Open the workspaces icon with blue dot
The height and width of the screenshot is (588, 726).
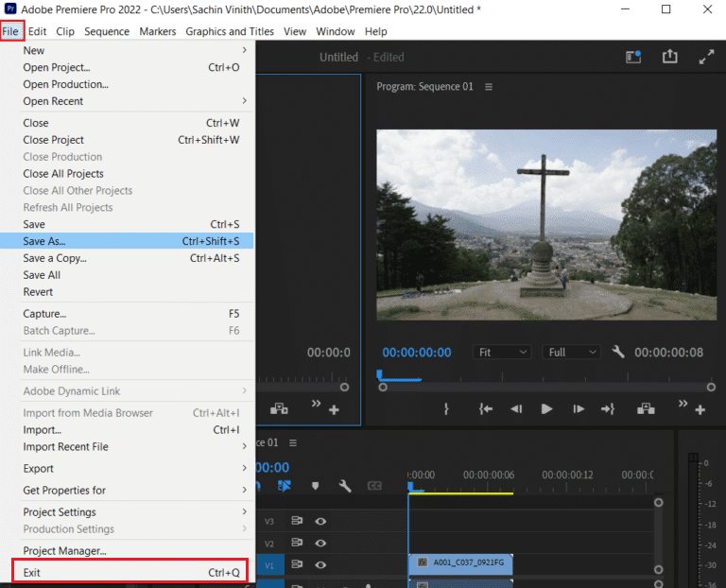pyautogui.click(x=633, y=57)
